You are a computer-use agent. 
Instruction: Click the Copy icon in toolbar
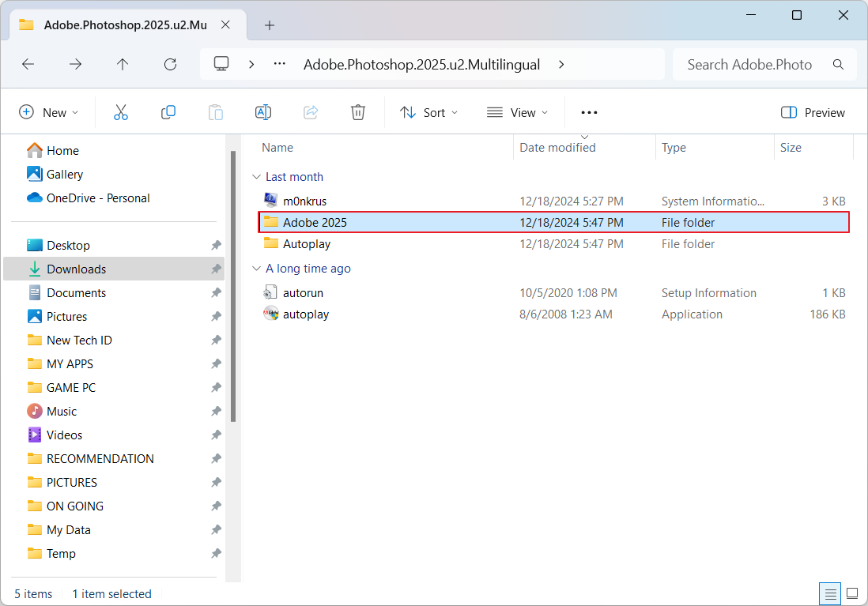pyautogui.click(x=168, y=112)
